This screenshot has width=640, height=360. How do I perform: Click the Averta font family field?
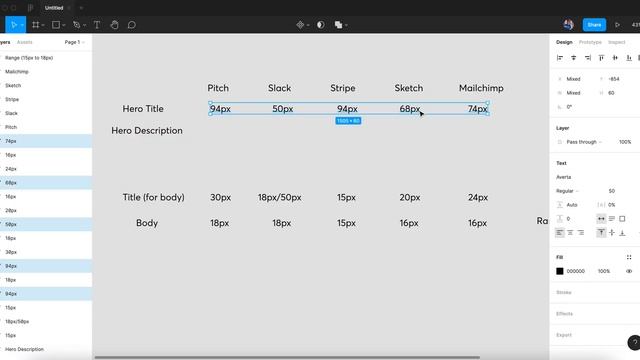(x=564, y=177)
